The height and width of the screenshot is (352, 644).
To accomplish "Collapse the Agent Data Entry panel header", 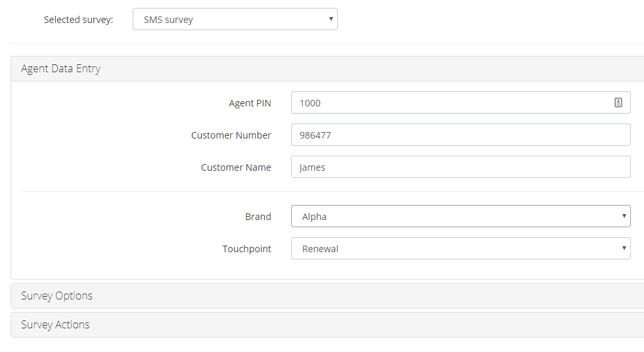I will tap(327, 68).
